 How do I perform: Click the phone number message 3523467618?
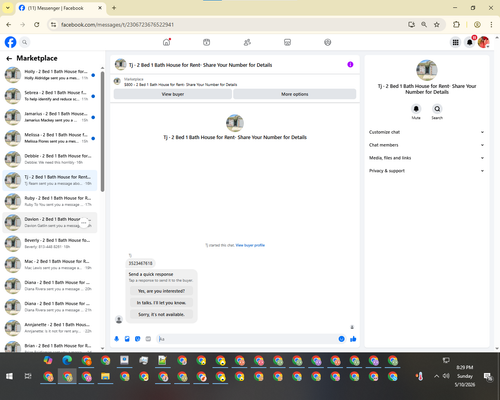click(x=140, y=263)
